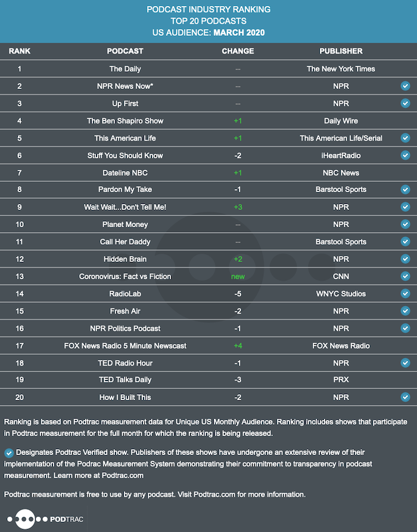Select the PODCAST column header
The height and width of the screenshot is (532, 417).
click(125, 51)
